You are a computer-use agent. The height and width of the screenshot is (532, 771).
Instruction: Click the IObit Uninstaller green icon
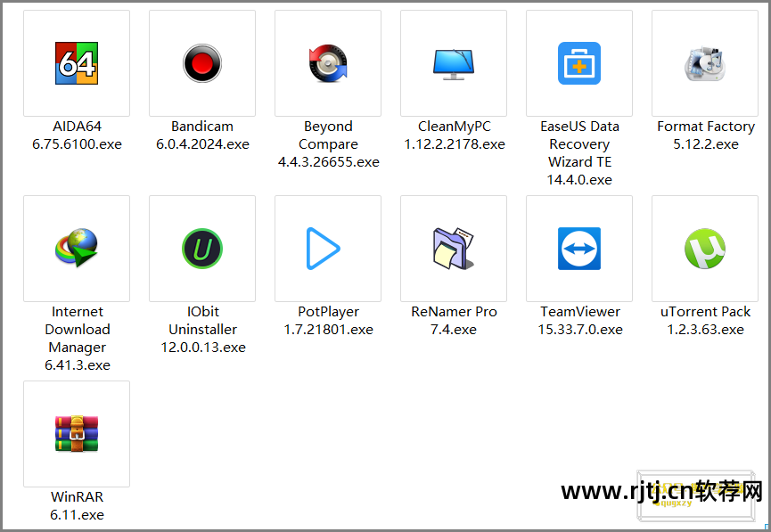click(202, 249)
